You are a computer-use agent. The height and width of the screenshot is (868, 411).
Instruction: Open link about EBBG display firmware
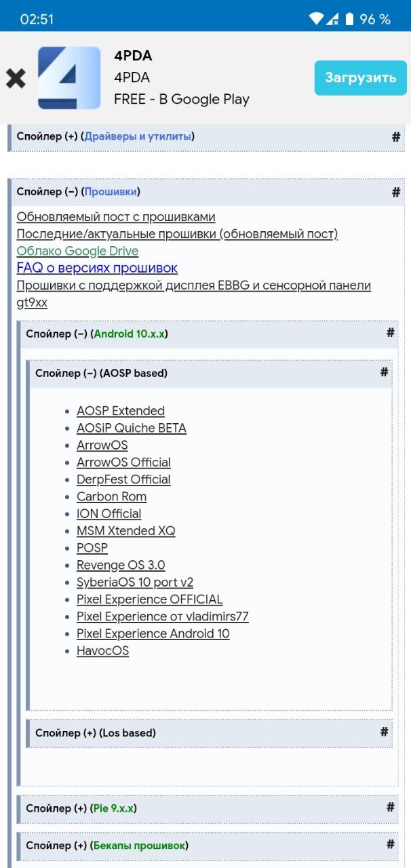tap(193, 294)
